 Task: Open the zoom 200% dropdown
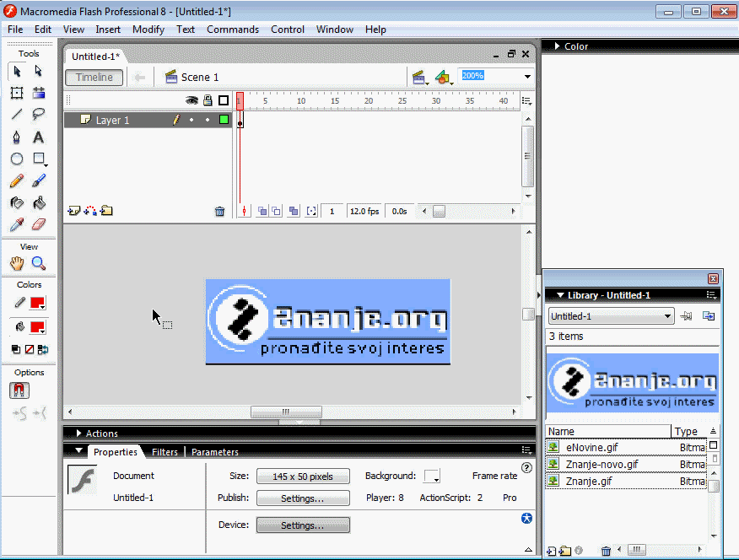coord(527,76)
